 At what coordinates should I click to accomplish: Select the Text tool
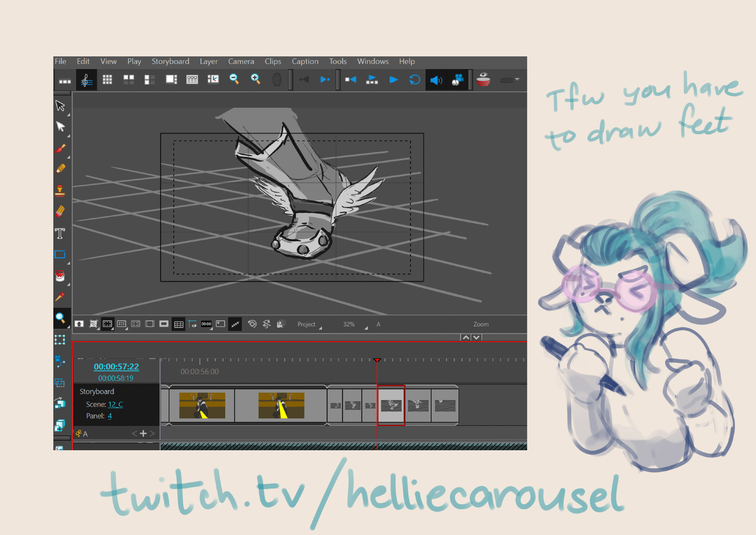tap(60, 233)
